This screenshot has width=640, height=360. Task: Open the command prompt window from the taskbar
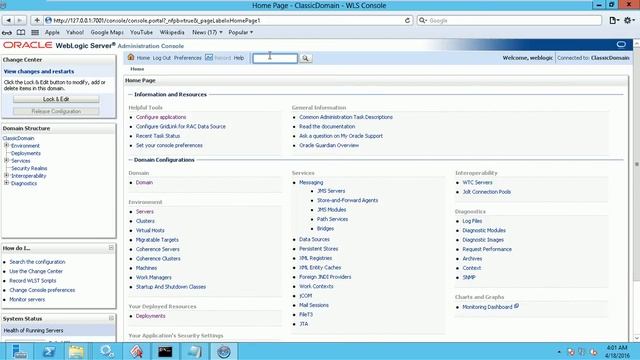click(x=165, y=351)
